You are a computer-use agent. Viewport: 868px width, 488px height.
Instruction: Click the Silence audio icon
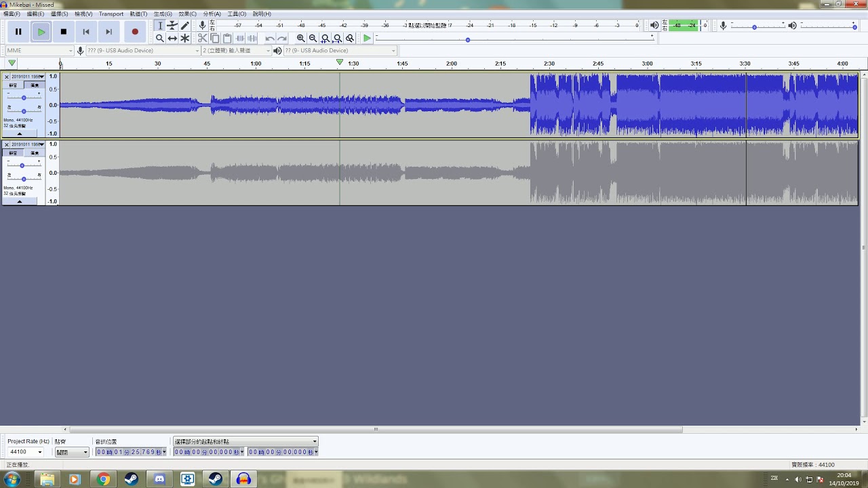[x=252, y=39]
